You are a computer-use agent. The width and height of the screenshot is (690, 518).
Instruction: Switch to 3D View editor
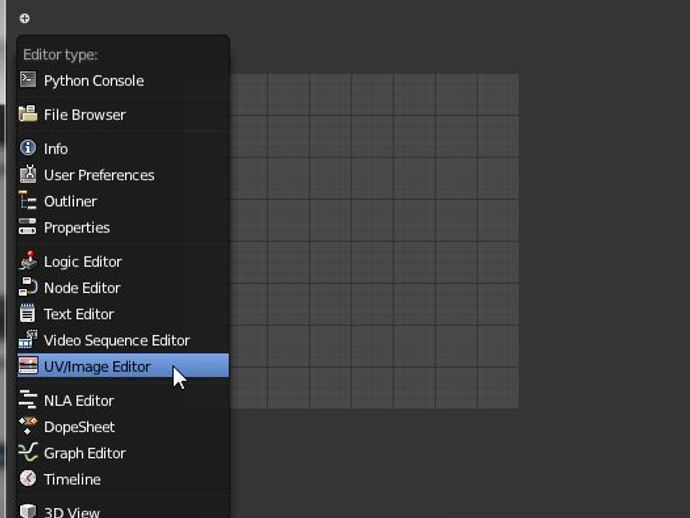point(123,511)
